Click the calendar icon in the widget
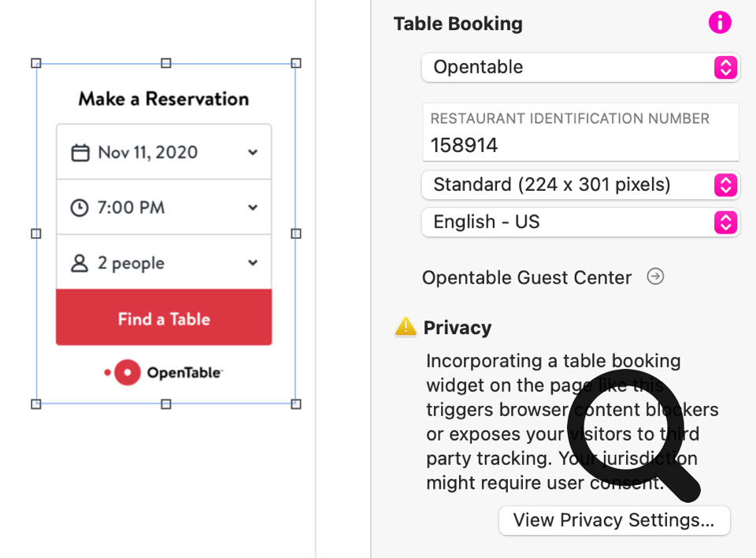 coord(80,153)
